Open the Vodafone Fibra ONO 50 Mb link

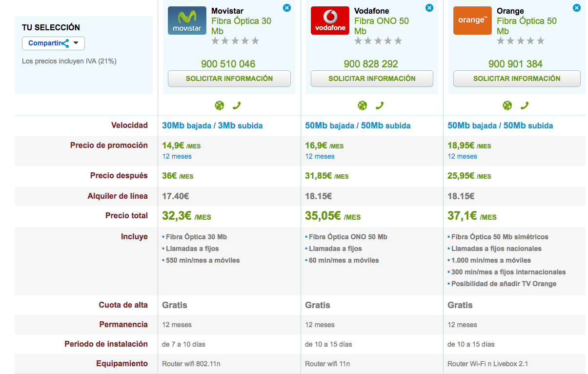[382, 26]
